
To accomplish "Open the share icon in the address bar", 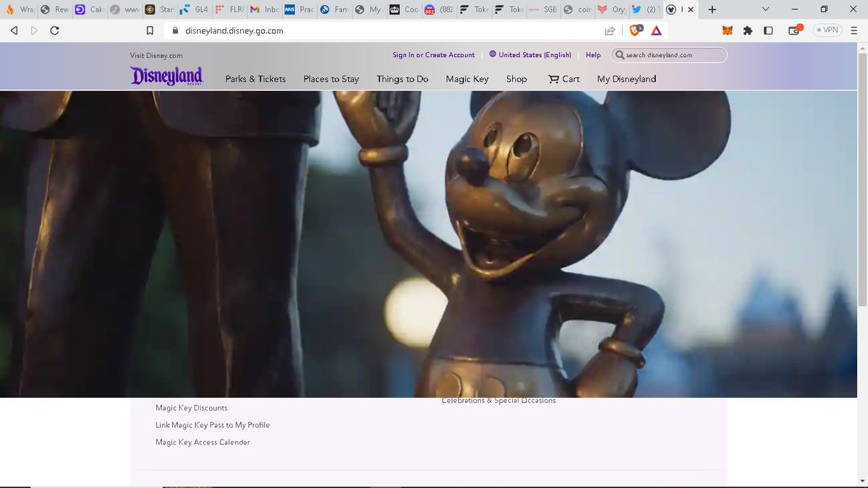I will pos(610,31).
